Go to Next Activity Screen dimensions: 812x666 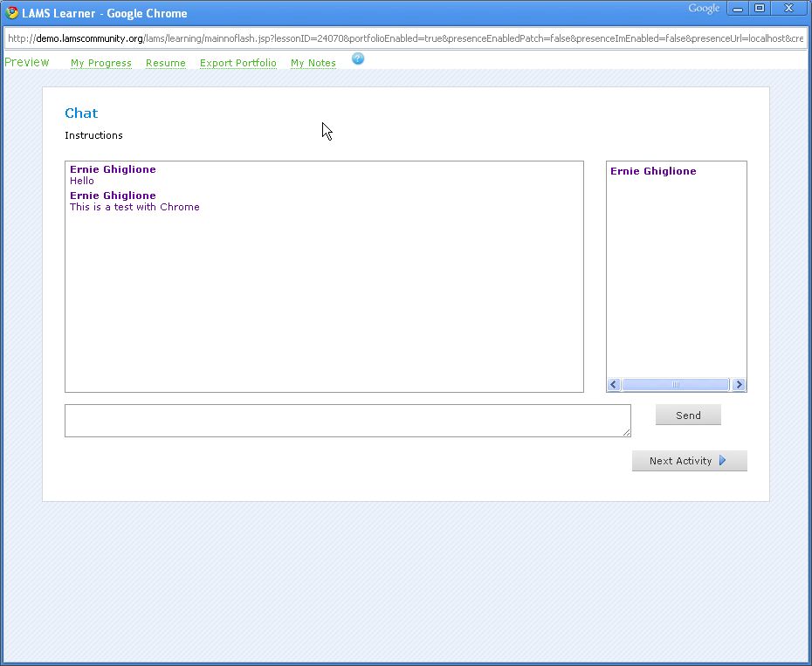pyautogui.click(x=689, y=461)
